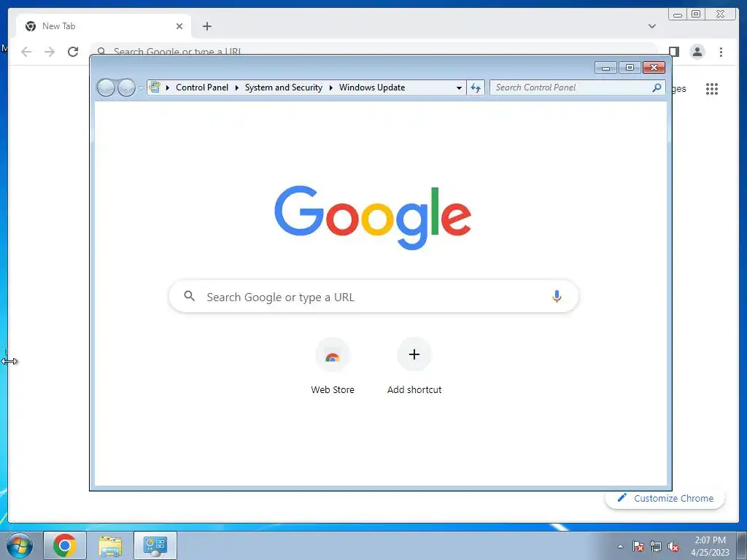747x560 pixels.
Task: Open the Google apps grid
Action: click(x=712, y=88)
